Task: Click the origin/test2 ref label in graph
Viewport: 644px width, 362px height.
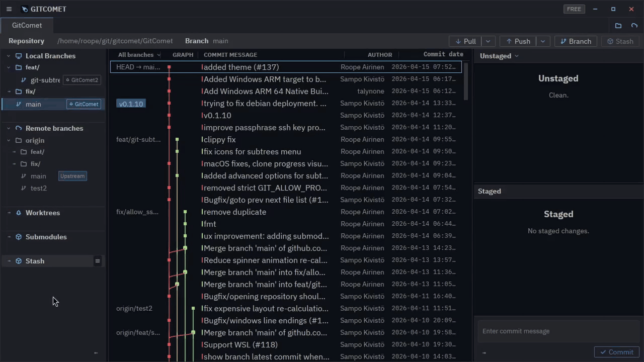Action: click(134, 308)
